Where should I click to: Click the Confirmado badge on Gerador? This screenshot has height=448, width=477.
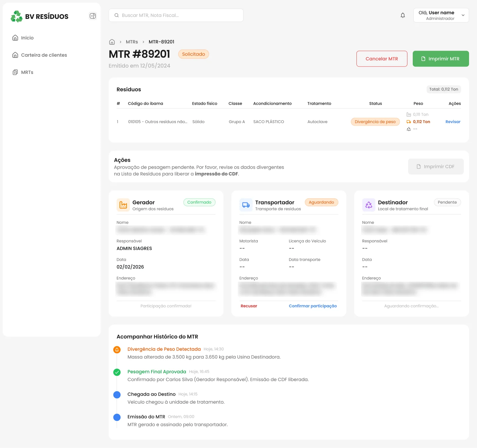click(199, 202)
